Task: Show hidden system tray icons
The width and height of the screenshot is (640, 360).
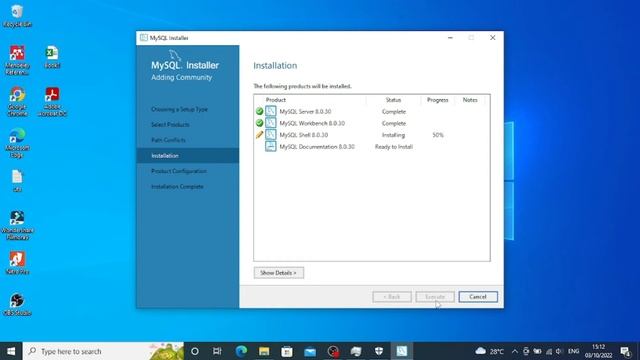Action: [x=515, y=351]
